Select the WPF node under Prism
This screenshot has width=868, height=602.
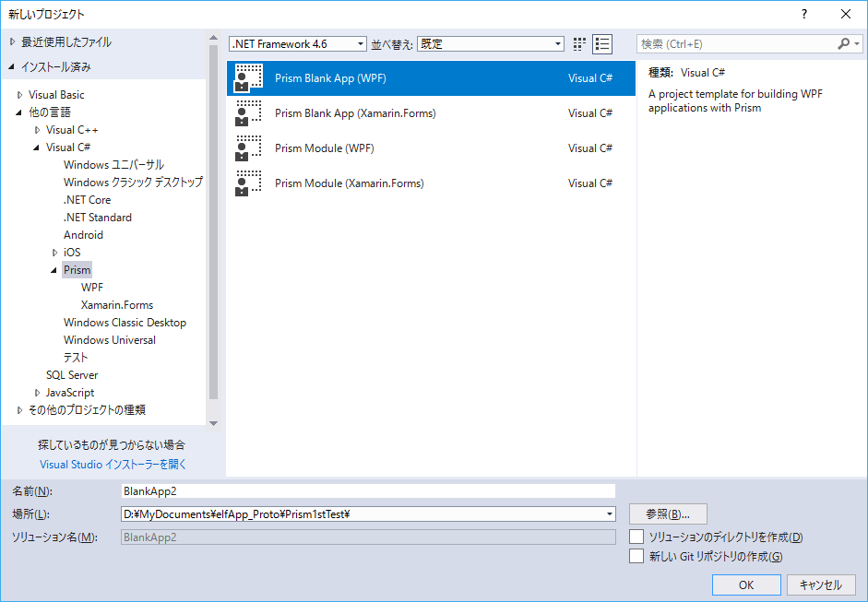point(92,288)
